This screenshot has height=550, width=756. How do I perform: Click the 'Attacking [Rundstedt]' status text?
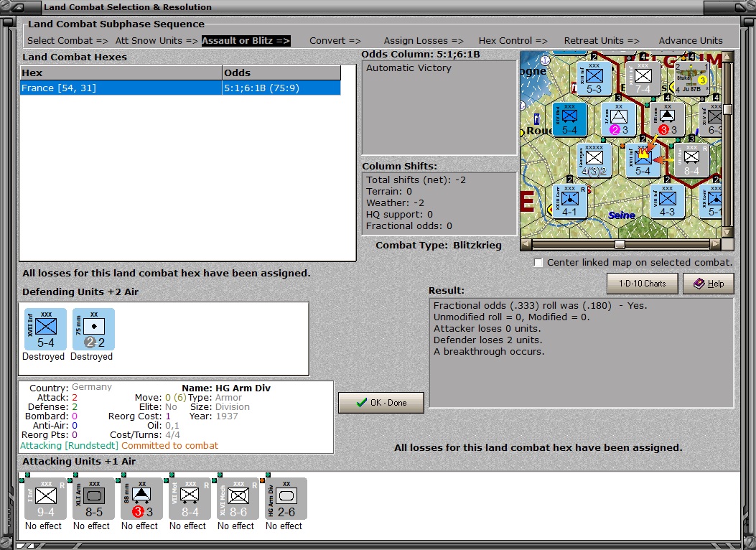coord(69,445)
